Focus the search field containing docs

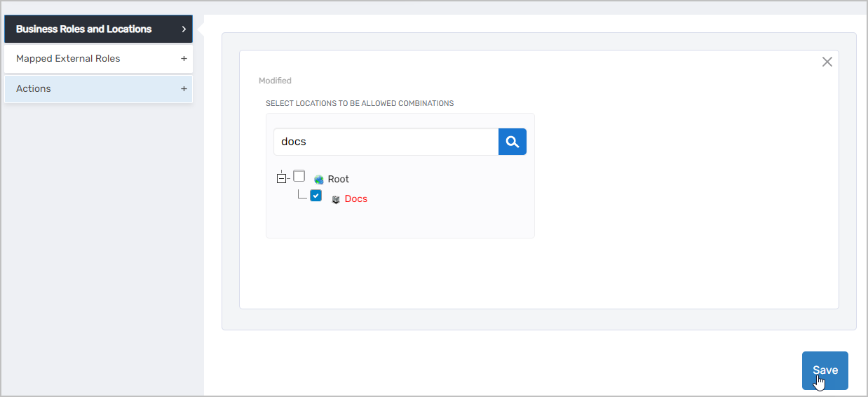(386, 142)
